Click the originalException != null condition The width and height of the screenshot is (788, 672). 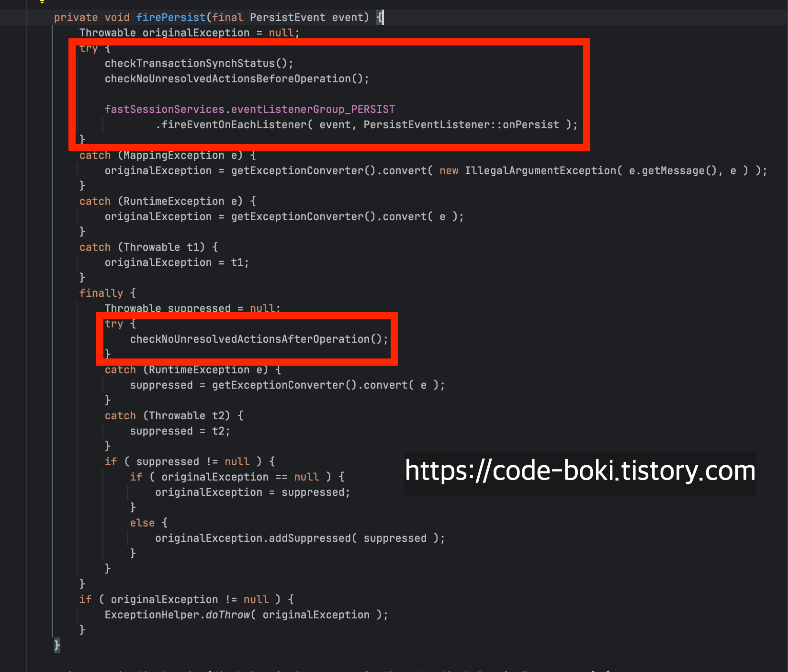pyautogui.click(x=190, y=599)
